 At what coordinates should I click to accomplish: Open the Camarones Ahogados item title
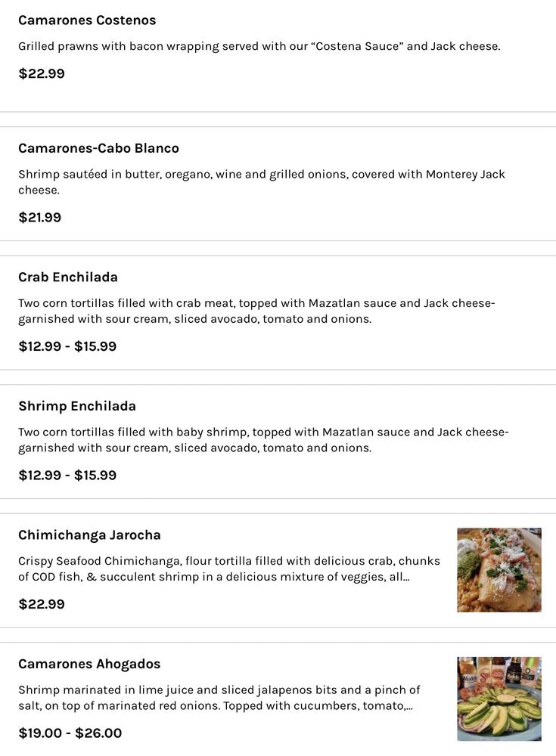point(89,664)
